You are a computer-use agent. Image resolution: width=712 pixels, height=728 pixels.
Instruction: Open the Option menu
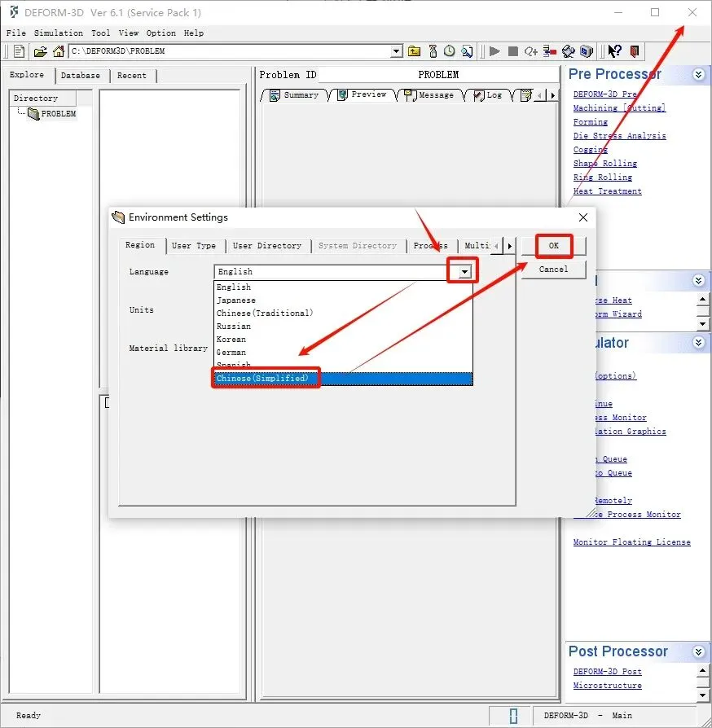point(161,33)
